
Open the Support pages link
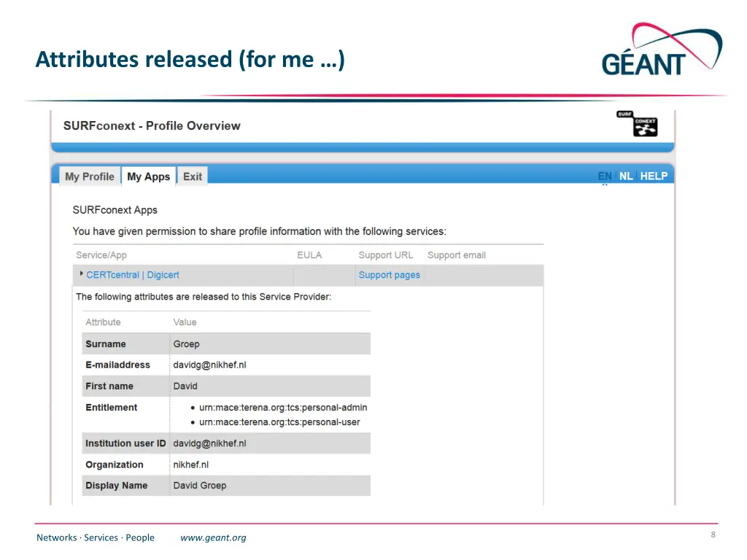(390, 275)
